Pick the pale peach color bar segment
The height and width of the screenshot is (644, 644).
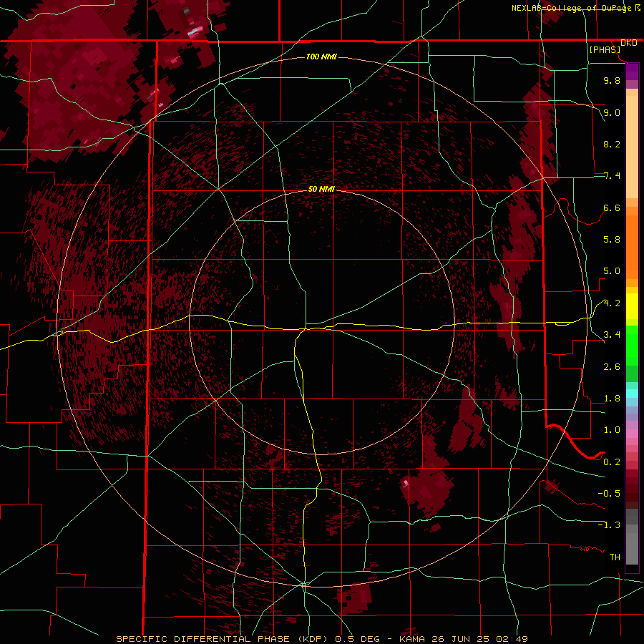coord(632,147)
